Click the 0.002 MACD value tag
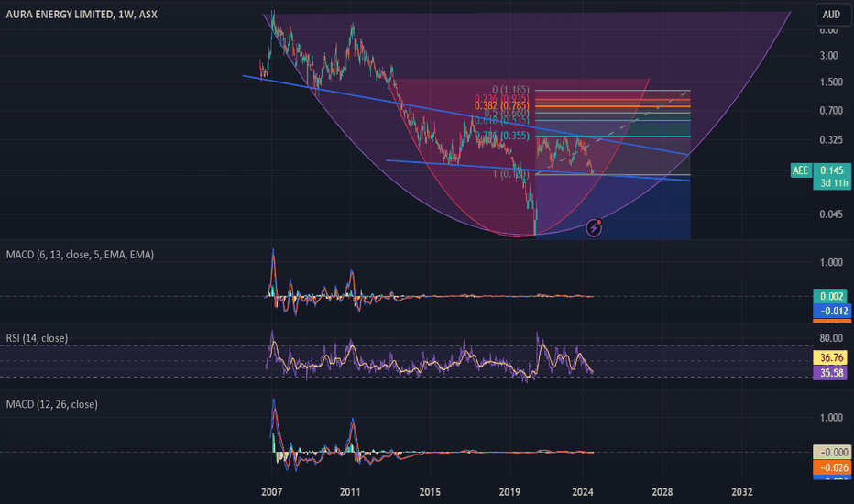Screen dimensions: 854x504 coord(830,296)
